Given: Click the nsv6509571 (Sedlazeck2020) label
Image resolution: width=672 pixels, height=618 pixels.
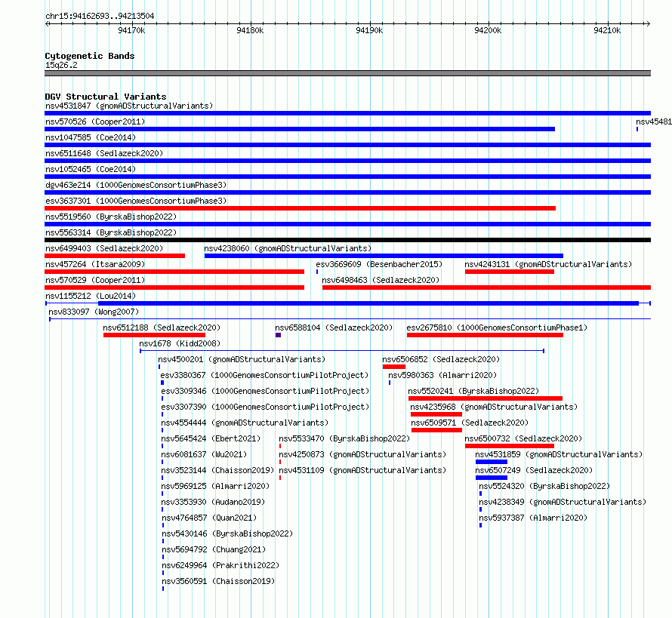Looking at the screenshot, I should coord(470,423).
